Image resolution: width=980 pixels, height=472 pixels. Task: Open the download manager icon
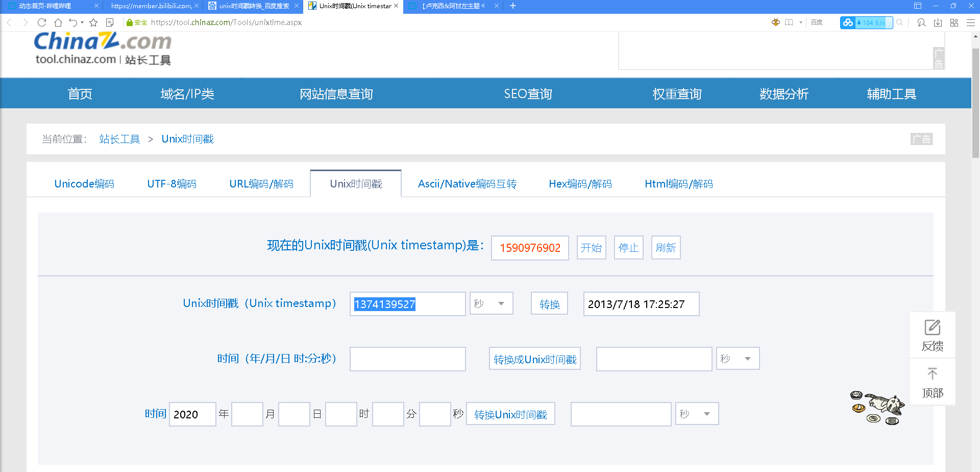938,23
